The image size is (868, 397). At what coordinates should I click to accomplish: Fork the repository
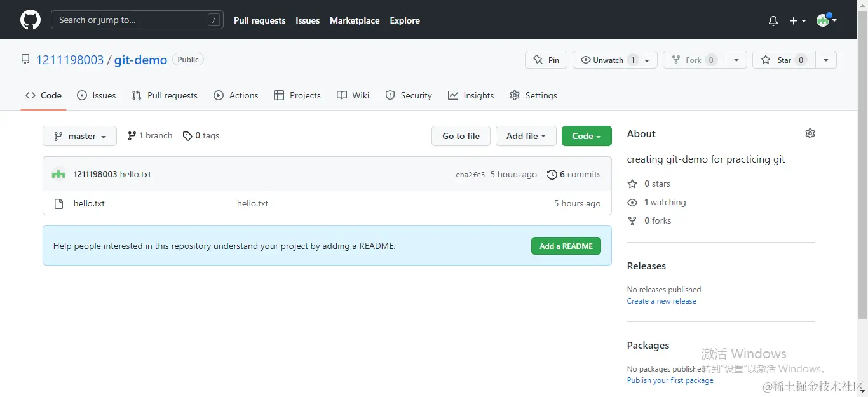point(694,60)
